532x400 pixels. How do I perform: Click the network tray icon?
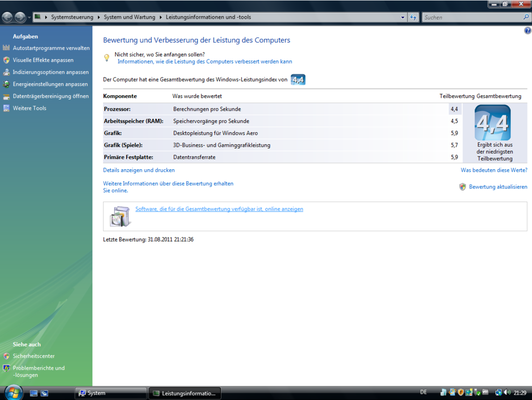[x=498, y=393]
